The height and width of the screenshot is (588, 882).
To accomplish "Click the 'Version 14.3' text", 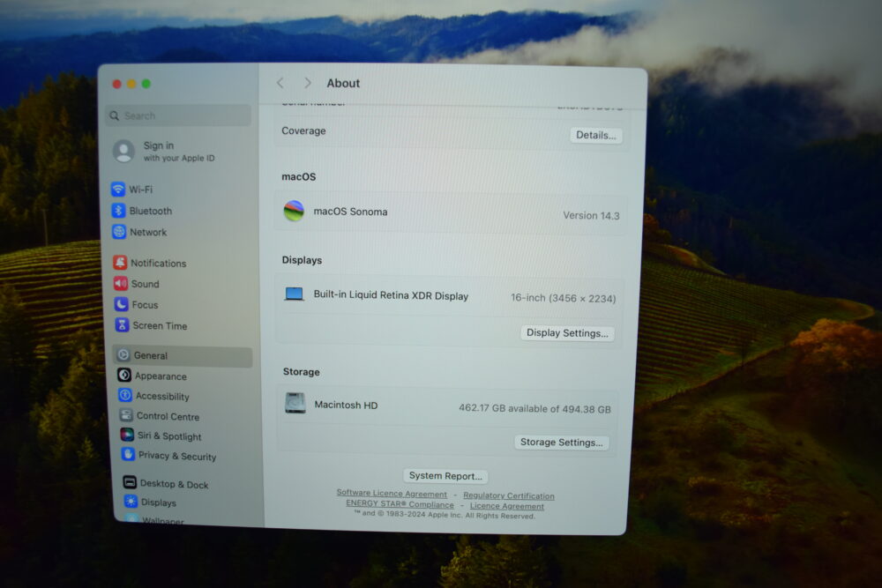I will point(591,215).
